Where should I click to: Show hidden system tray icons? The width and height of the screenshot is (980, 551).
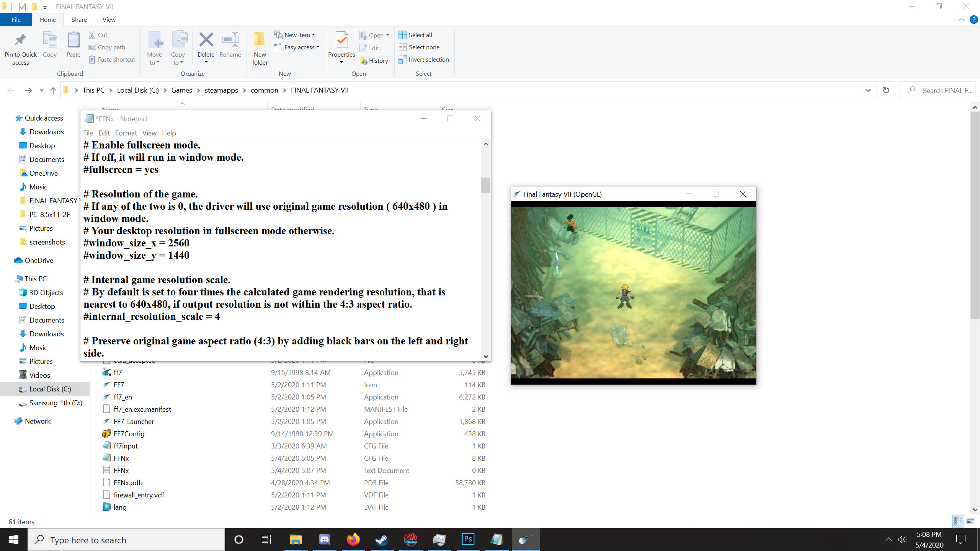(x=889, y=540)
